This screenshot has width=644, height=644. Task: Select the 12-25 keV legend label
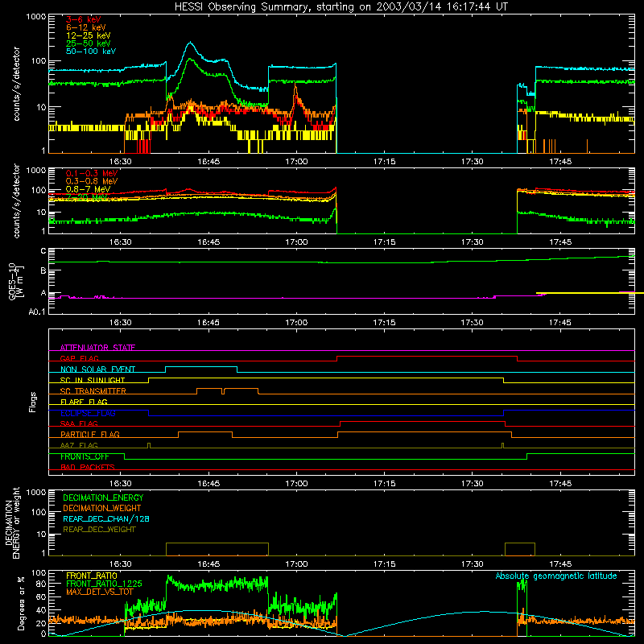88,35
